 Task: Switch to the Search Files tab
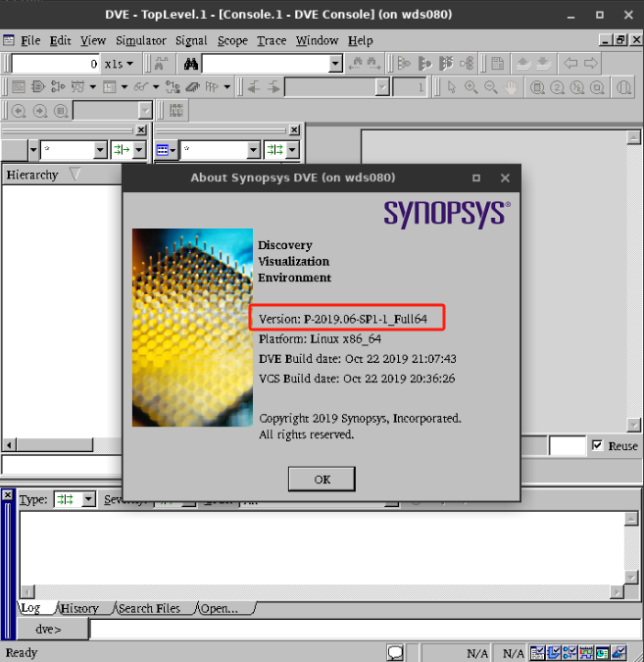click(149, 608)
